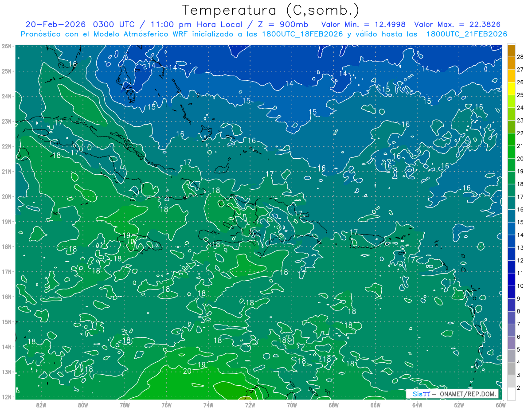Click the '24N' latitude axis label

(x=7, y=96)
